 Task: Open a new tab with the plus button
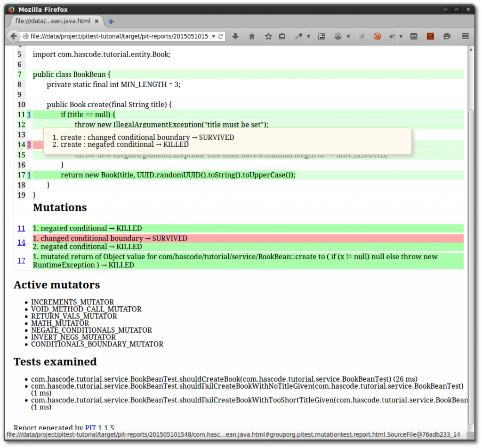coord(111,21)
